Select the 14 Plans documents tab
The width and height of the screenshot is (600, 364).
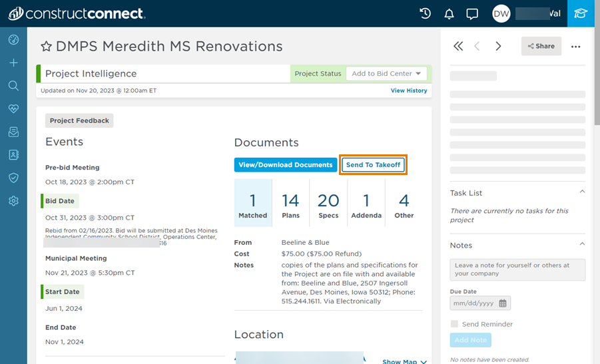(291, 203)
